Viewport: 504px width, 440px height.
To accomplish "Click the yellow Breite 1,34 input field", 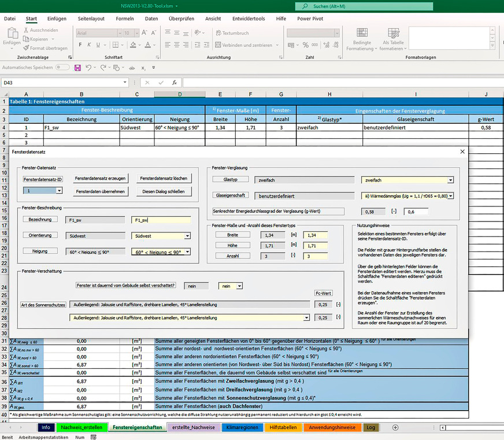I will coord(316,235).
